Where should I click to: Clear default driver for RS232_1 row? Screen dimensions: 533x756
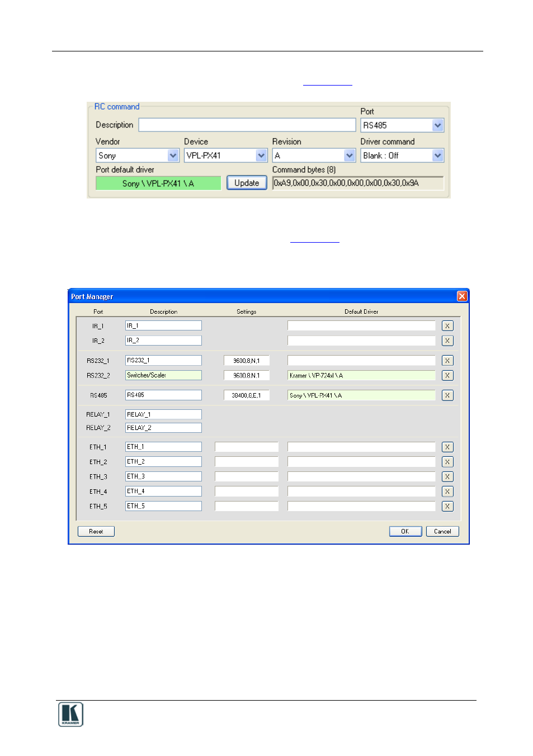pyautogui.click(x=447, y=361)
